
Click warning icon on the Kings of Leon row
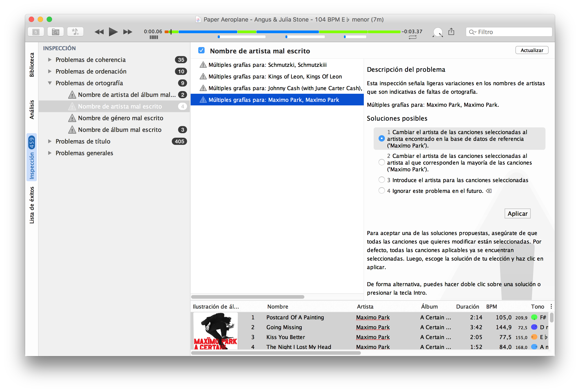tap(203, 77)
